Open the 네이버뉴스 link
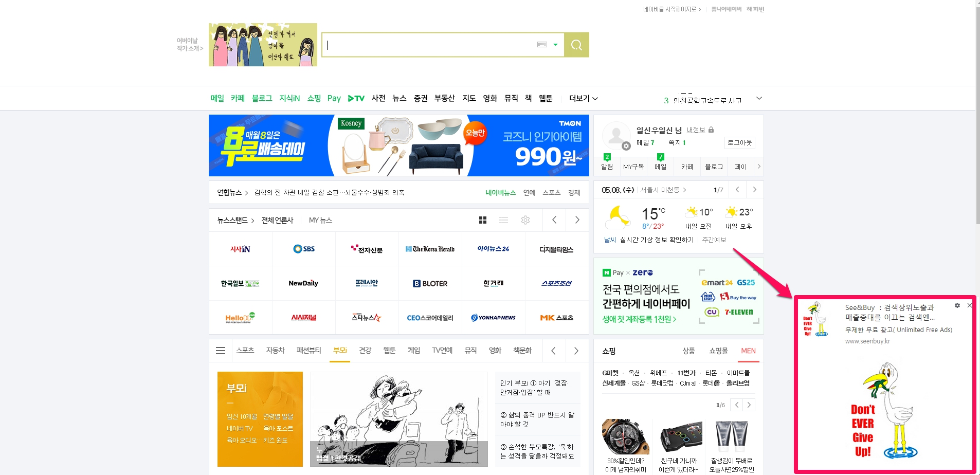 click(x=500, y=193)
